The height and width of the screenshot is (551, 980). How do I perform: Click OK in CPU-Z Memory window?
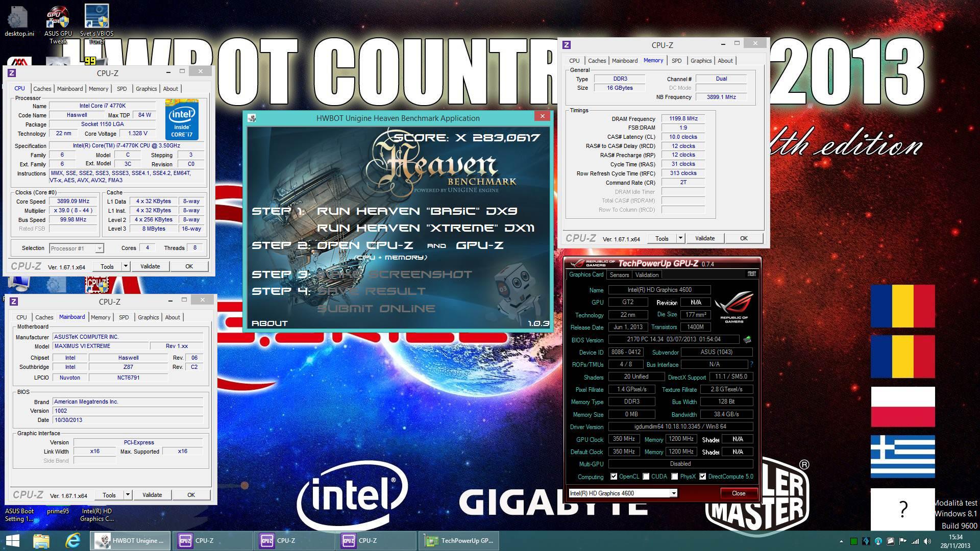tap(744, 238)
